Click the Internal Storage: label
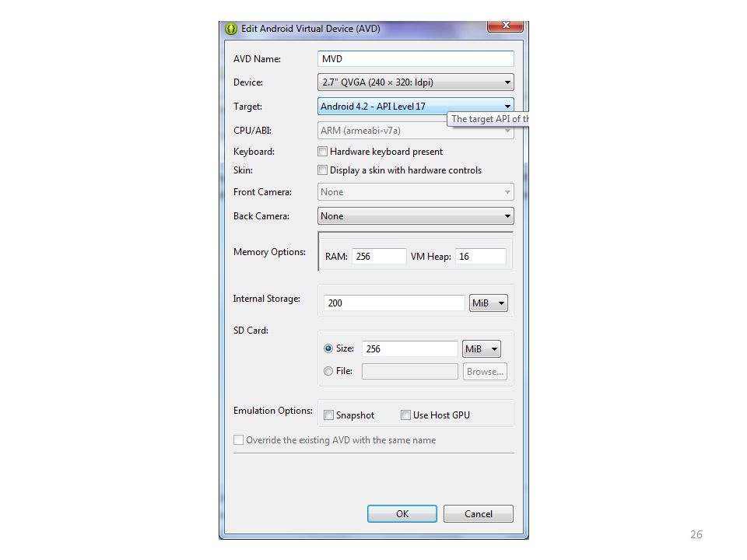This screenshot has height=560, width=747. (x=267, y=299)
